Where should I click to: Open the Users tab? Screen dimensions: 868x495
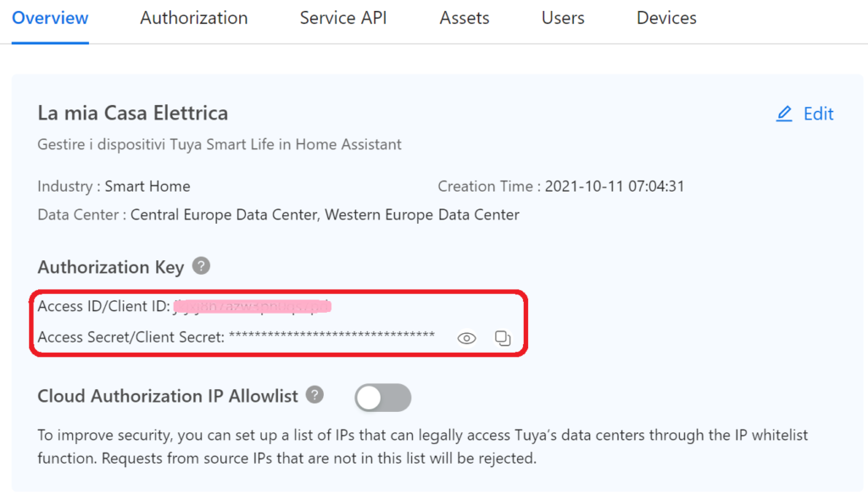point(563,18)
